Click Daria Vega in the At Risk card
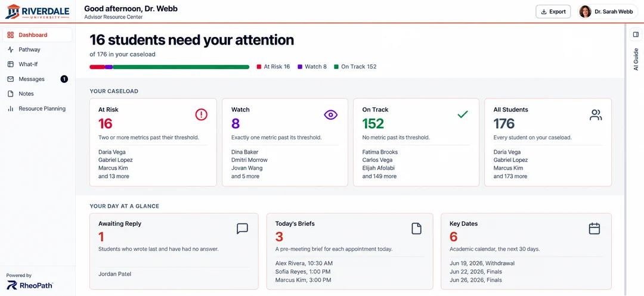This screenshot has width=644, height=296. click(x=113, y=152)
